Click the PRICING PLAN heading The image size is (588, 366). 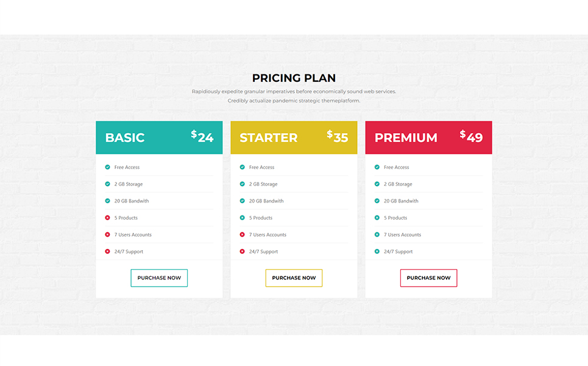tap(294, 78)
